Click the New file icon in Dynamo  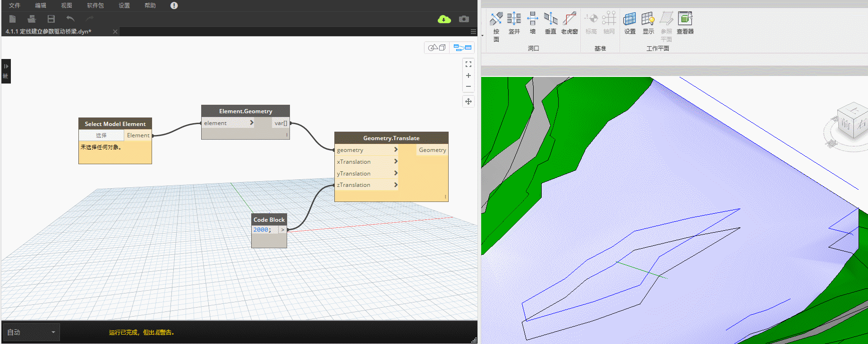coord(13,19)
